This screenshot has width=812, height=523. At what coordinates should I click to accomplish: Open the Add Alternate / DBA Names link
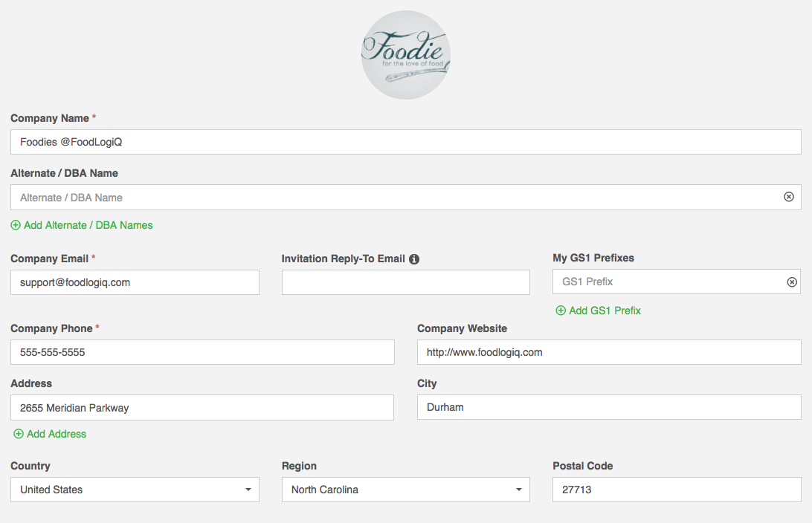87,225
